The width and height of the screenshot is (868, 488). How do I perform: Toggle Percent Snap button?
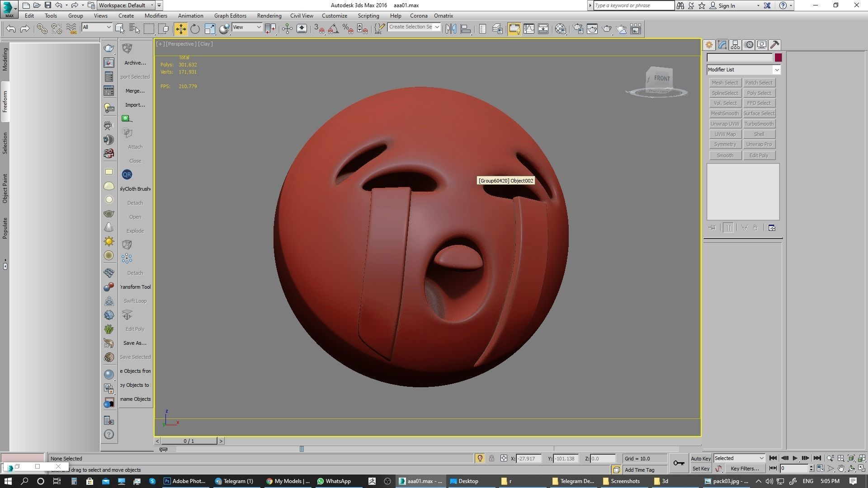point(348,29)
